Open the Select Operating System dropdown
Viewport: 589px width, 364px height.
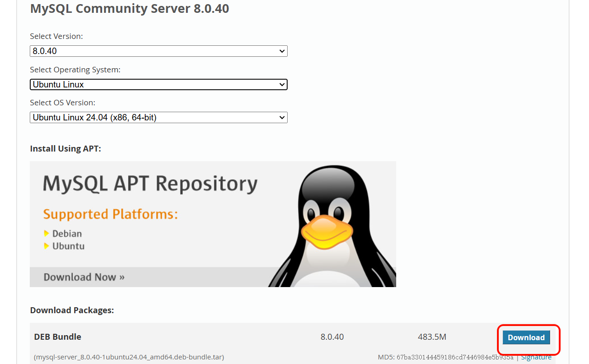coord(158,84)
